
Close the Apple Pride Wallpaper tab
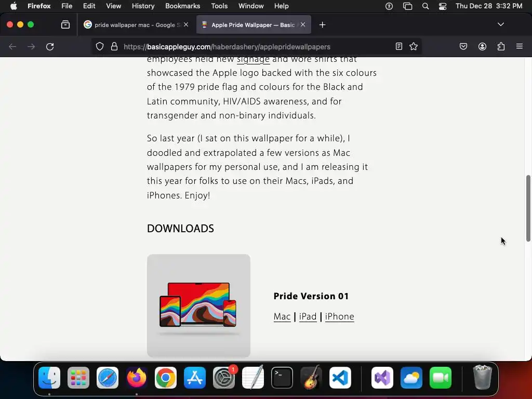[x=303, y=24]
